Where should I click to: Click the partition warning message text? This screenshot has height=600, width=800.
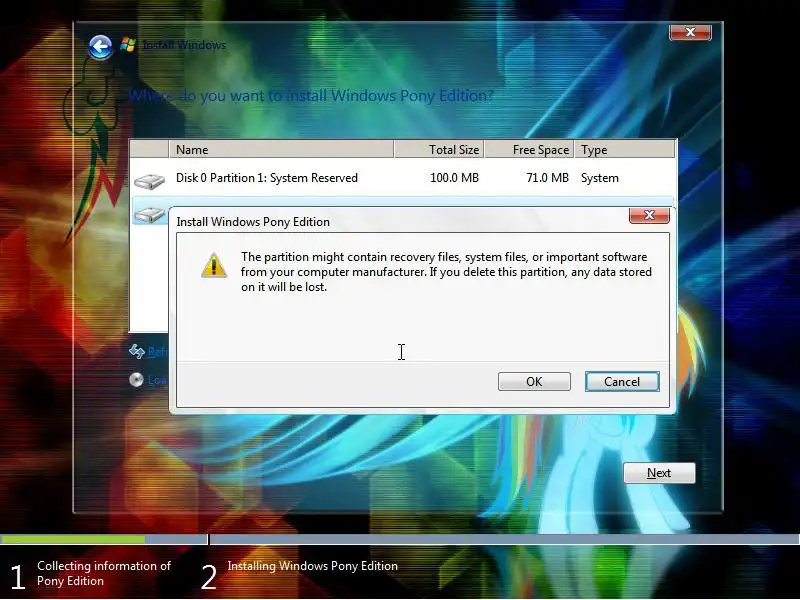446,271
